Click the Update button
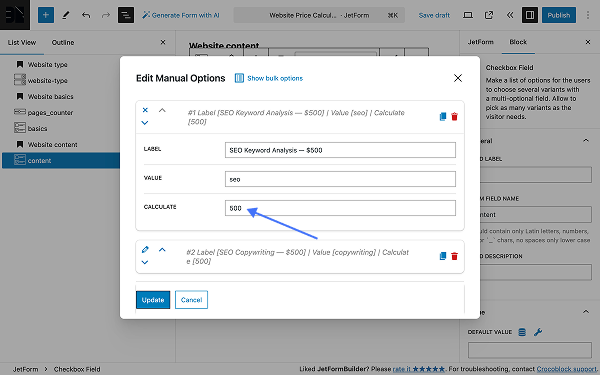This screenshot has width=600, height=375. click(153, 300)
